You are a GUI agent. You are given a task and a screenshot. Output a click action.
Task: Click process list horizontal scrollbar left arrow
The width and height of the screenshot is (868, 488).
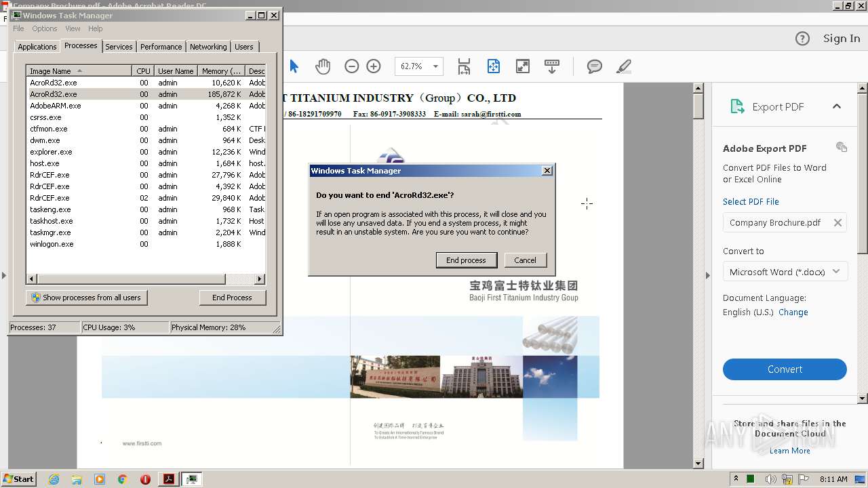(x=31, y=279)
